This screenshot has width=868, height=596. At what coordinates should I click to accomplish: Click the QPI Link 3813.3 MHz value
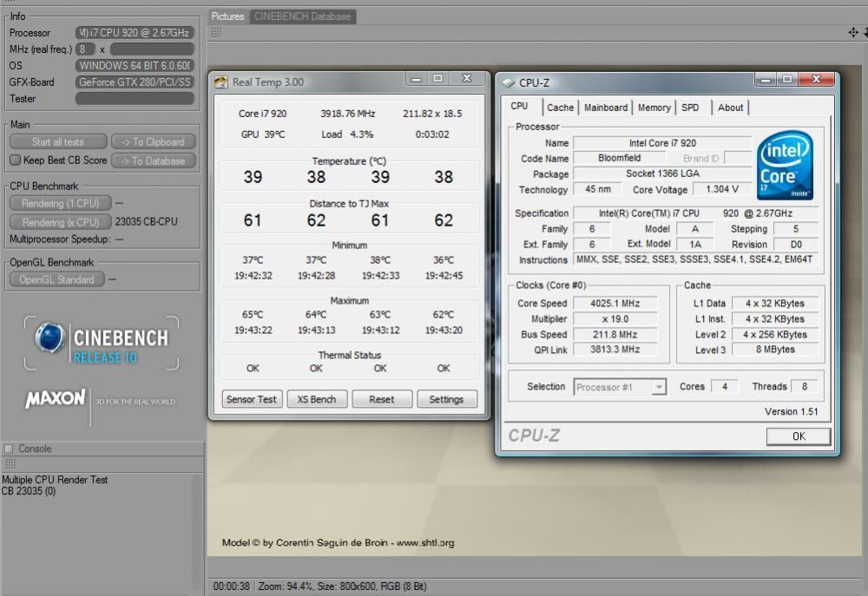coord(615,350)
